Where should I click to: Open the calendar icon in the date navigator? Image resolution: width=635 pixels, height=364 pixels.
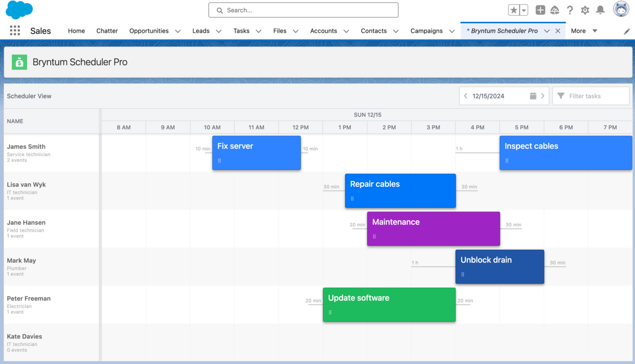point(533,96)
